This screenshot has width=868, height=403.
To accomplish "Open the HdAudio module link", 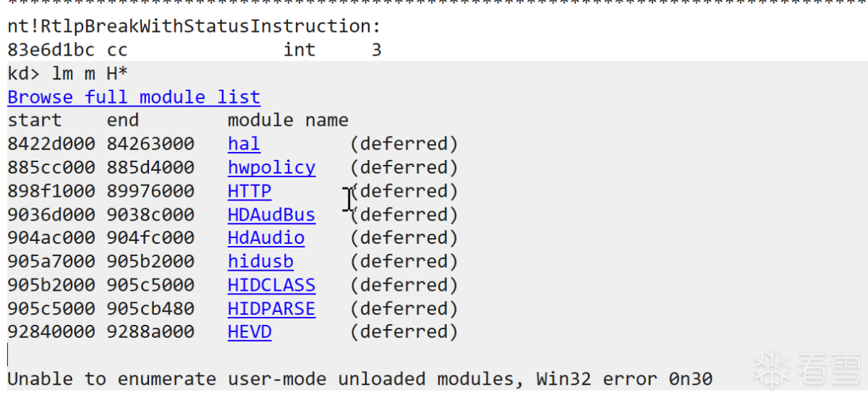I will [x=265, y=238].
